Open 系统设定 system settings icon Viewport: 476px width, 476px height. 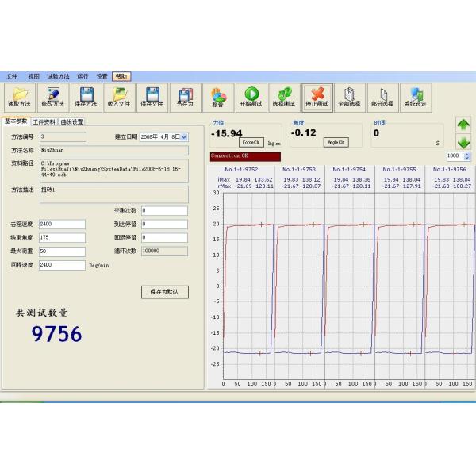coord(416,98)
